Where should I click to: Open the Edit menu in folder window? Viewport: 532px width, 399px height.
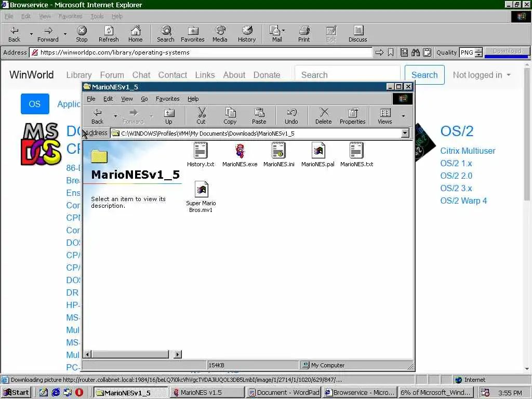(x=108, y=99)
